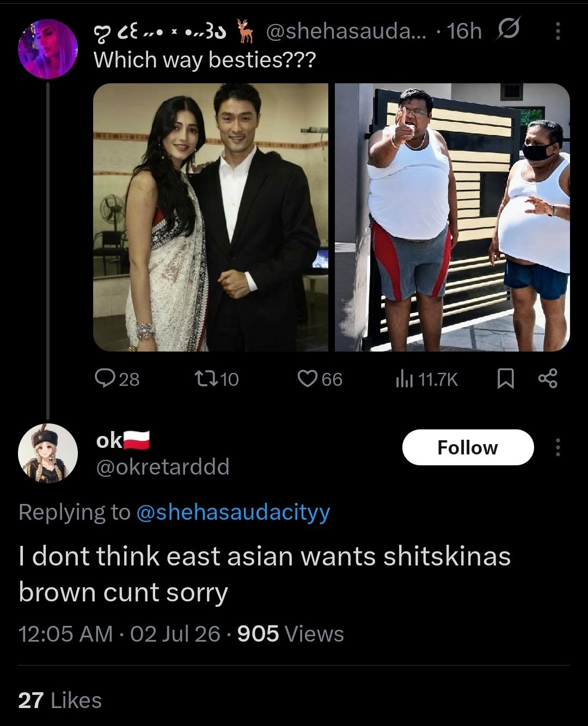Screen dimensions: 588x726
Task: Share the post using the share icon
Action: coord(548,379)
